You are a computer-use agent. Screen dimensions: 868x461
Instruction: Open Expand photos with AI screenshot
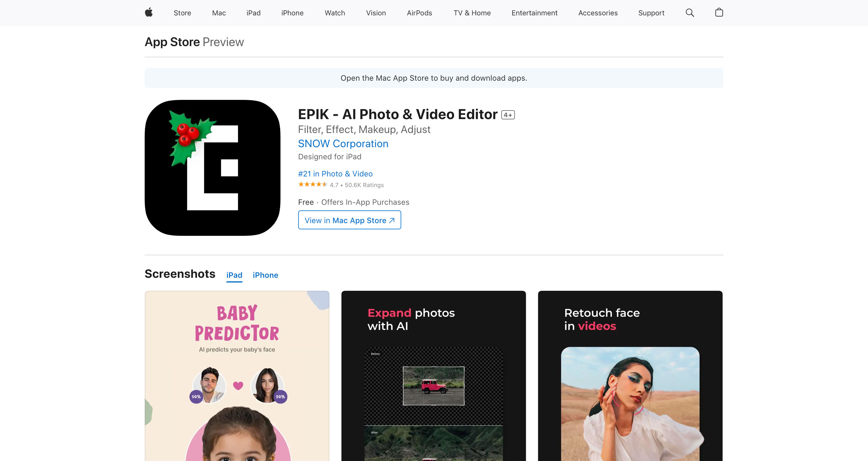[434, 376]
